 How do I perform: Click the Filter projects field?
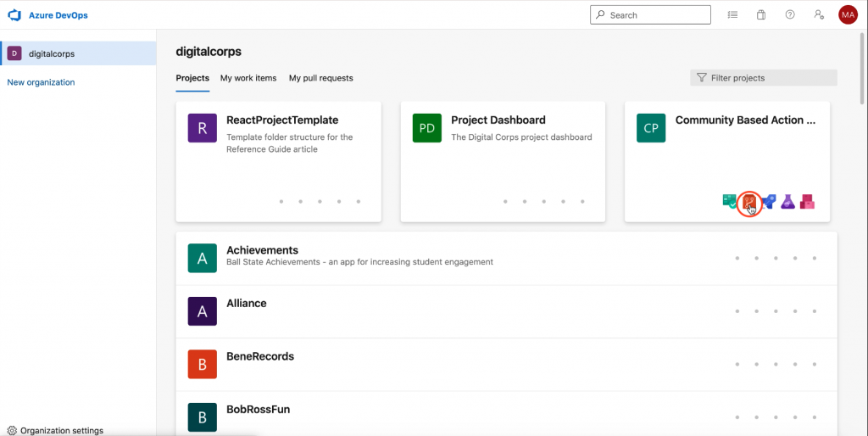tap(764, 78)
